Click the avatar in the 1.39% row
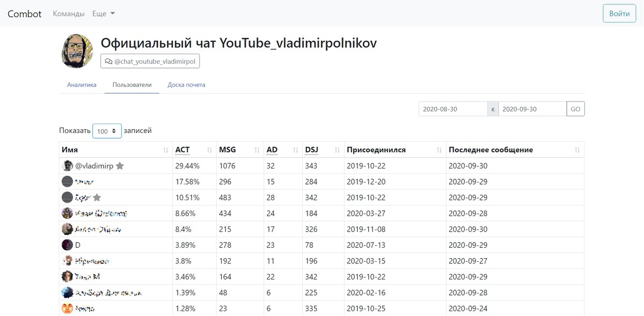Viewport: 644px width, 316px height. pyautogui.click(x=67, y=293)
